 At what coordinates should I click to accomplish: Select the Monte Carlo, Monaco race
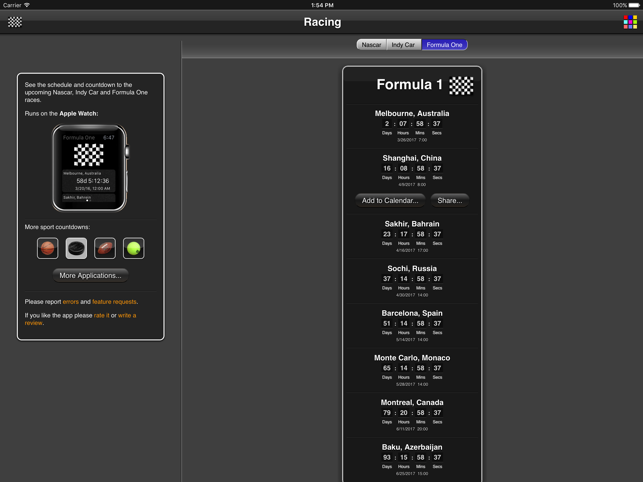[x=412, y=370]
